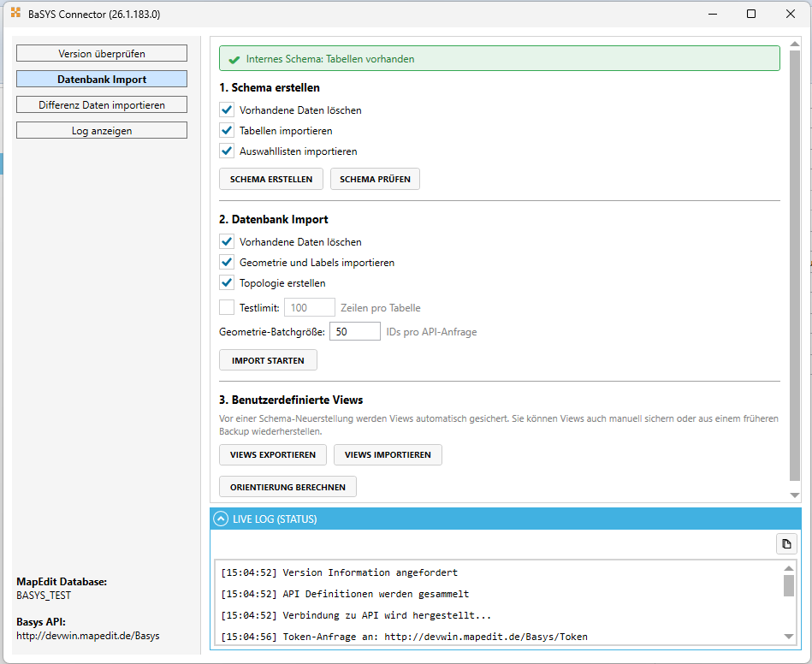Click log line with Token-Anfrage URL
This screenshot has height=664, width=812.
pyautogui.click(x=405, y=637)
